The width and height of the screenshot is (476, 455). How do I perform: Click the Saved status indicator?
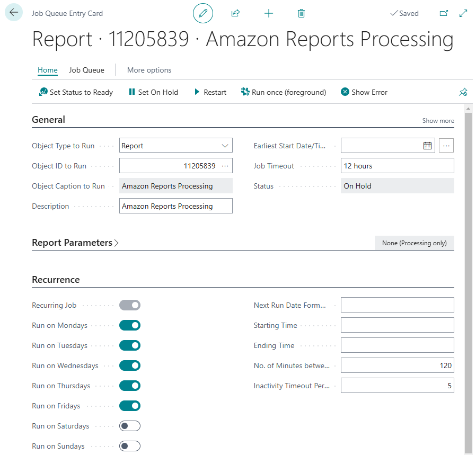pyautogui.click(x=404, y=13)
